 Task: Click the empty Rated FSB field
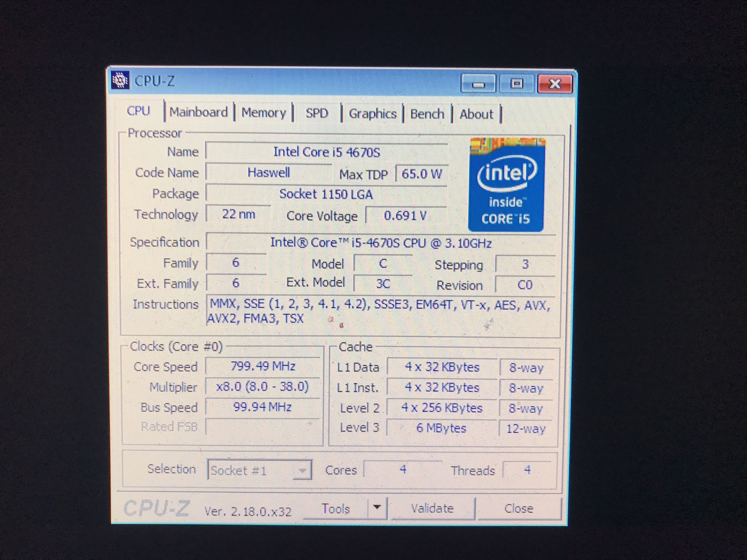click(263, 426)
